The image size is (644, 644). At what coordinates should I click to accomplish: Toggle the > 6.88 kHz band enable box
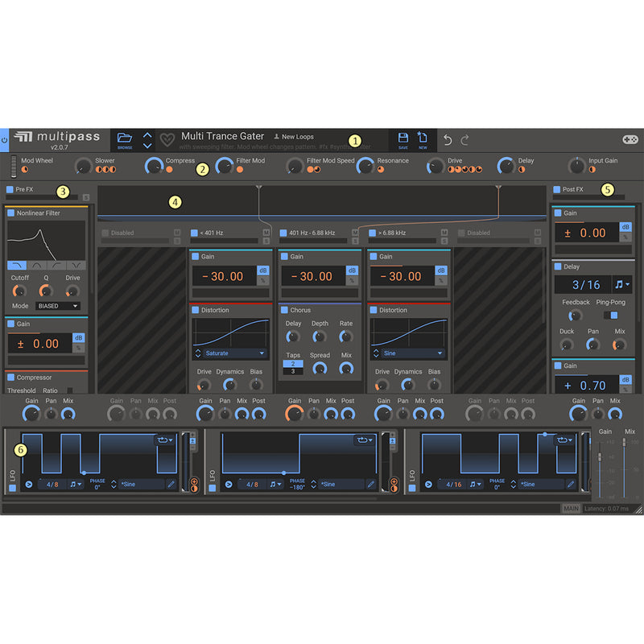(x=372, y=233)
